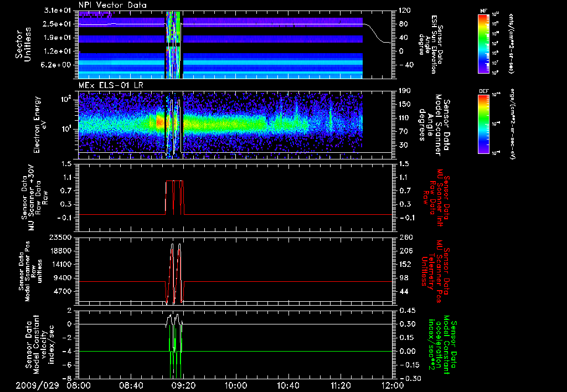
Task: Click the 152 telemetry tick value
Action: (405, 264)
